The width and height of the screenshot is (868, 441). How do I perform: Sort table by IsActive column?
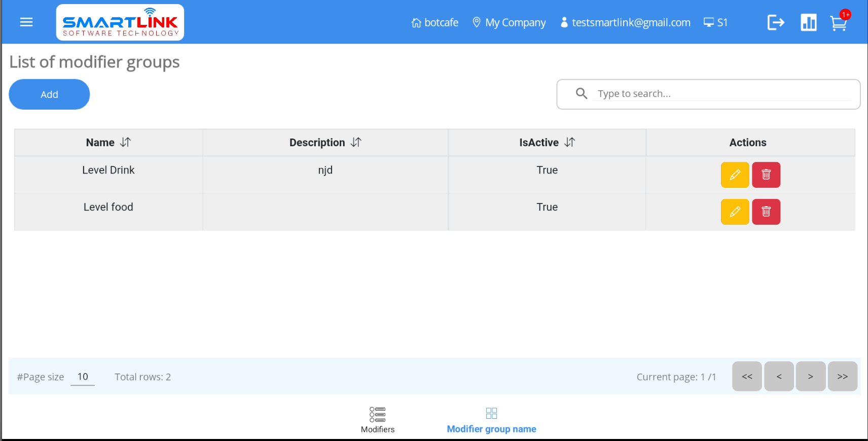(569, 143)
